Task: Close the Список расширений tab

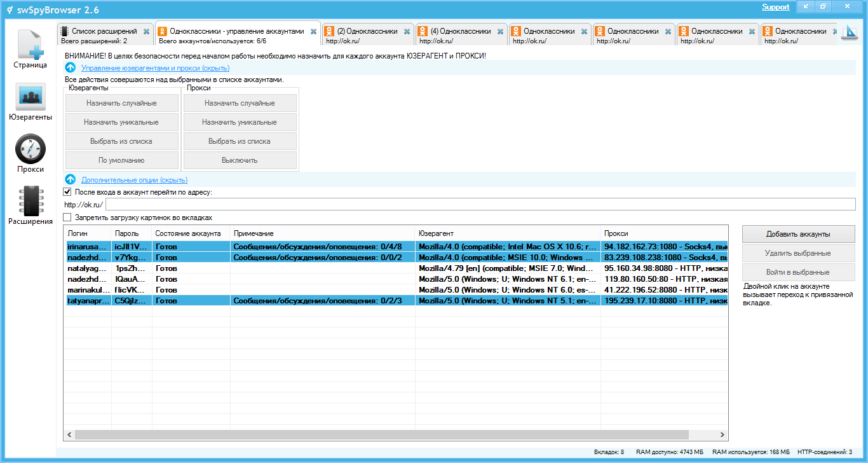Action: (x=147, y=31)
